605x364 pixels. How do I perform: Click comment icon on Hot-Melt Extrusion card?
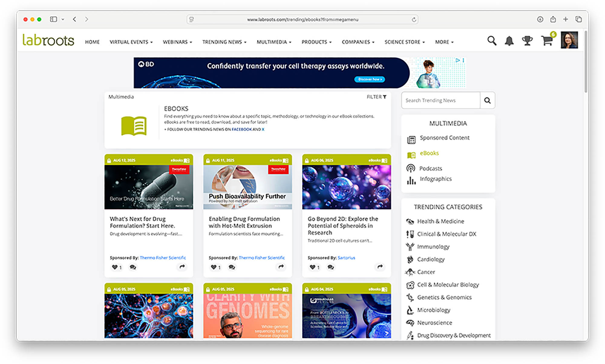(232, 267)
